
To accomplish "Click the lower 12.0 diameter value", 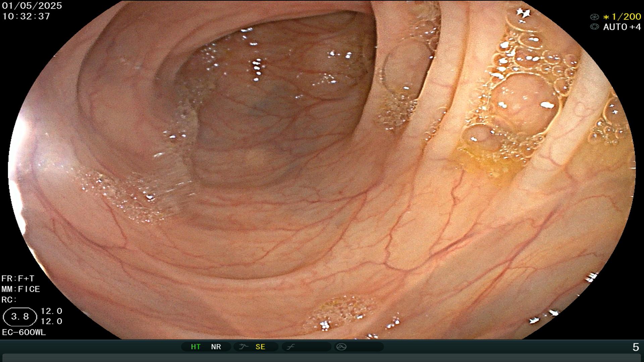I will click(51, 321).
